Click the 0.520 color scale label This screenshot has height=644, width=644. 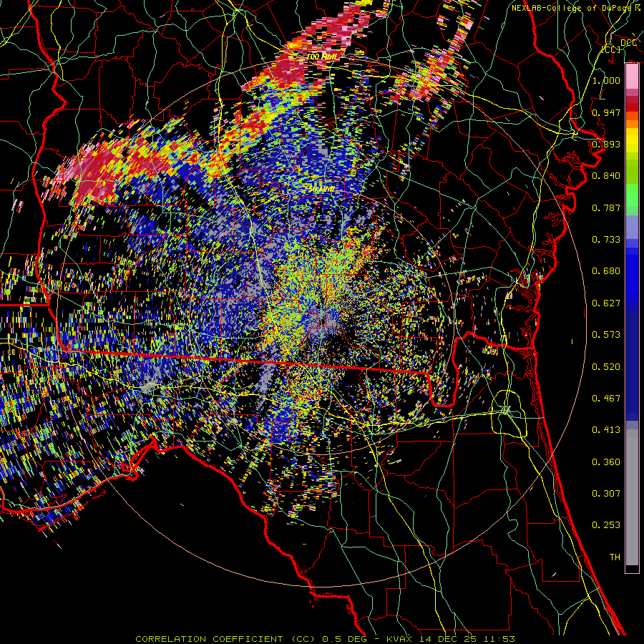click(x=606, y=367)
